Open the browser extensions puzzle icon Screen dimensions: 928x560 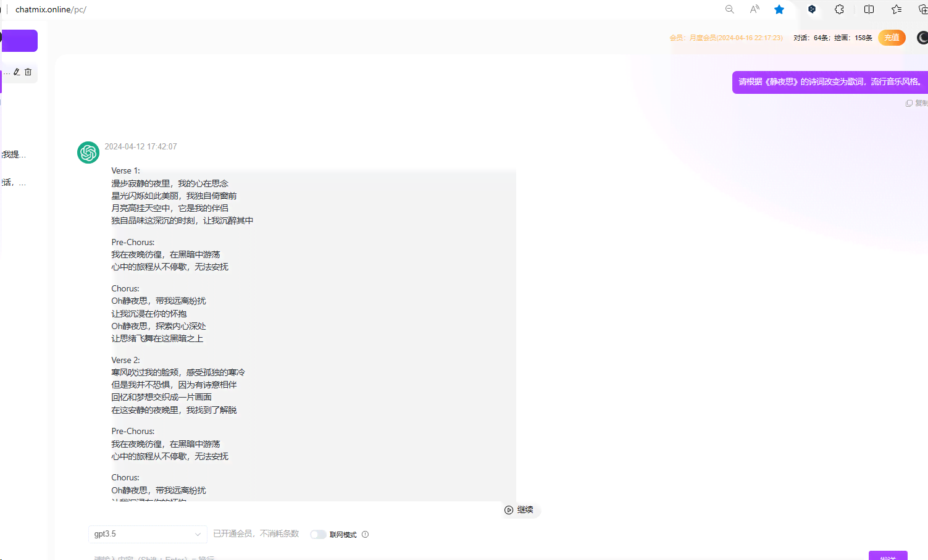(839, 9)
